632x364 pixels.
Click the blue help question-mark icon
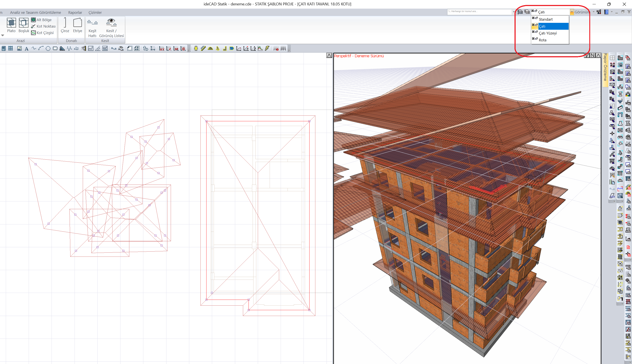[x=606, y=12]
